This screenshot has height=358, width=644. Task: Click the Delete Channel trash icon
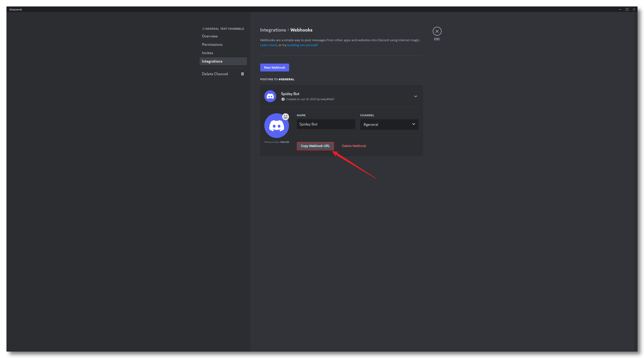click(x=242, y=74)
